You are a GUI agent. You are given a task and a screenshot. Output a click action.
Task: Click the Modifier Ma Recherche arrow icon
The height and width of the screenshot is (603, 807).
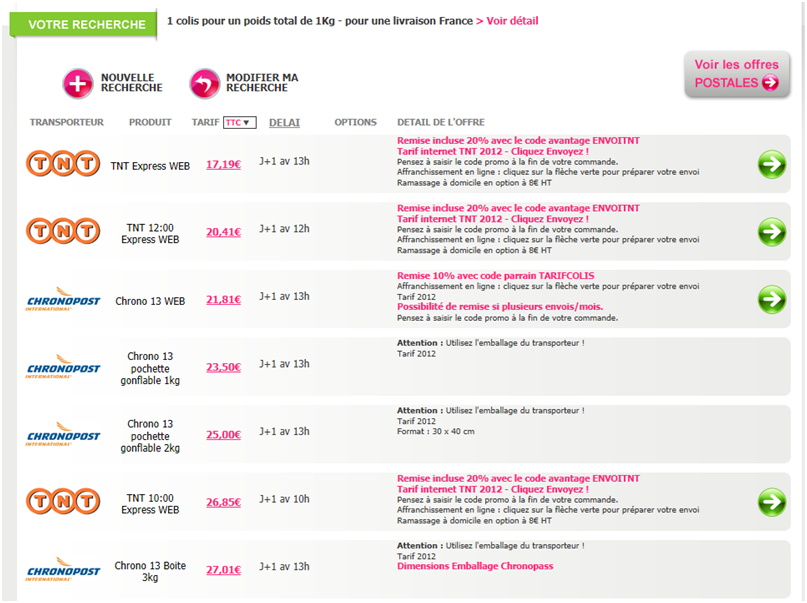coord(204,84)
